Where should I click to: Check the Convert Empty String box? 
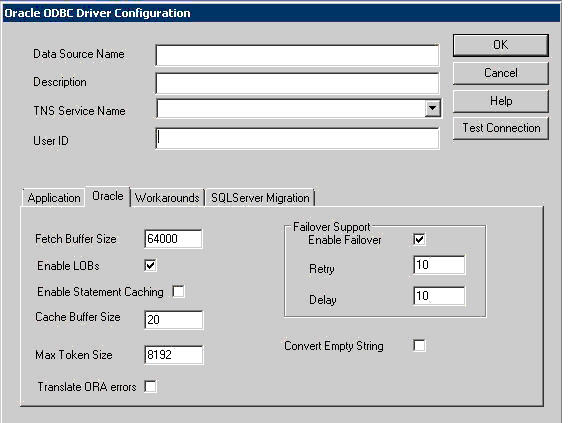tap(419, 345)
